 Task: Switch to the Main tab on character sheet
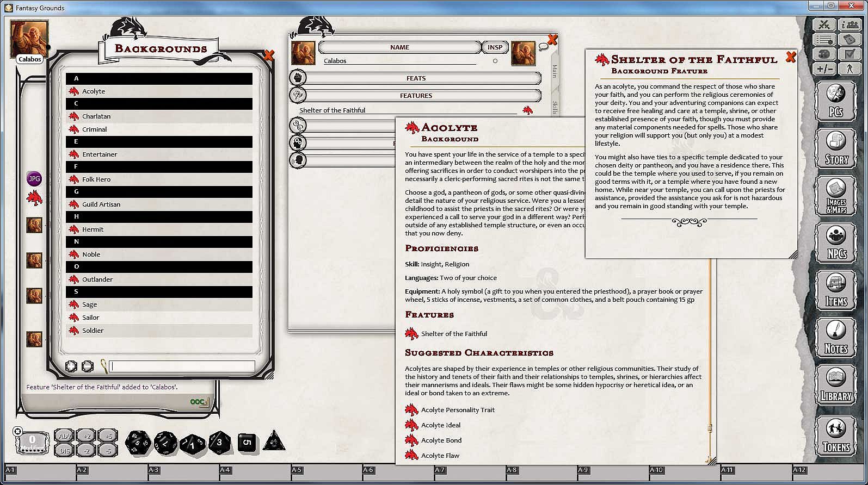tap(555, 71)
